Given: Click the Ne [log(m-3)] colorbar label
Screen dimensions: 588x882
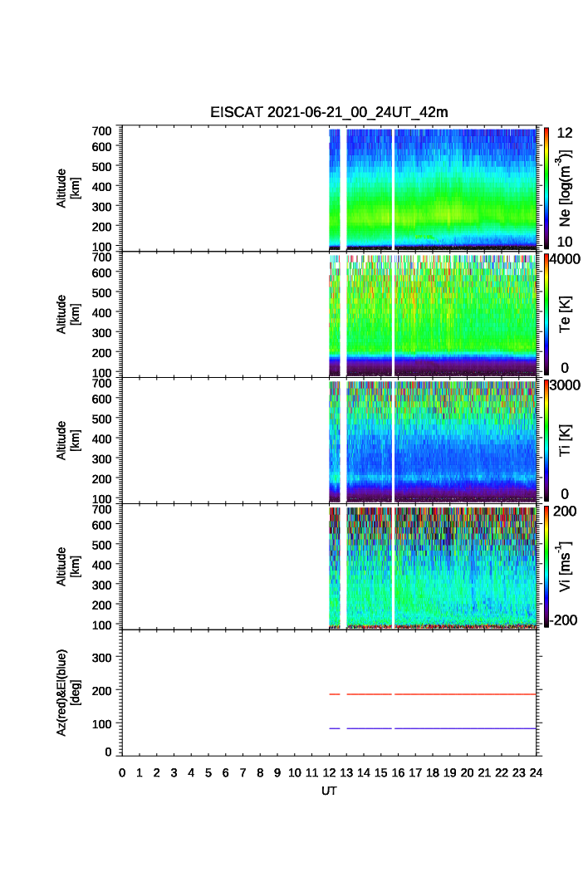Looking at the screenshot, I should (x=565, y=188).
